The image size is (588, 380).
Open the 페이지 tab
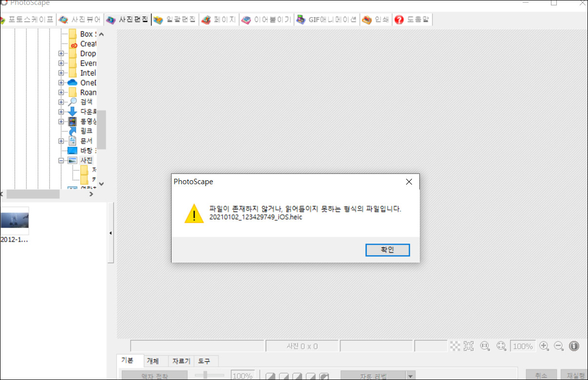219,20
